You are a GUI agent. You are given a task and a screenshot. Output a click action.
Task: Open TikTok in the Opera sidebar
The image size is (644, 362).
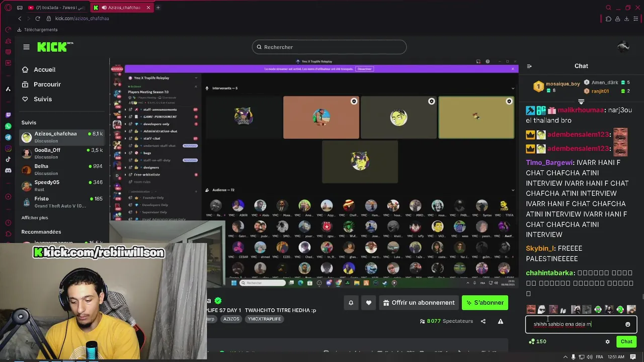8,159
